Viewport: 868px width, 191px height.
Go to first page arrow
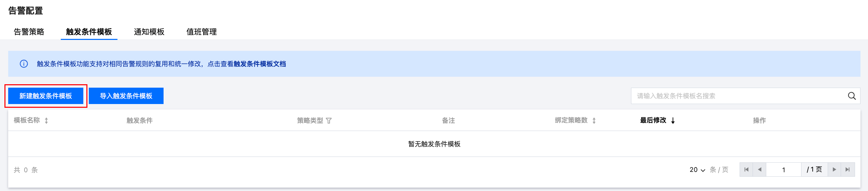coord(746,170)
